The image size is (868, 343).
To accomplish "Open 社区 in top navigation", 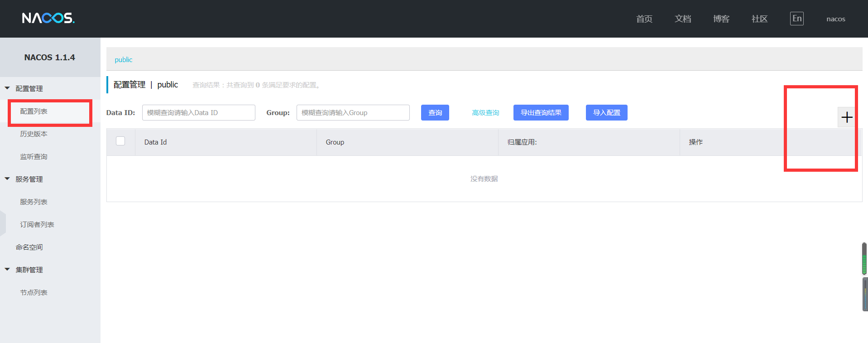I will tap(760, 19).
